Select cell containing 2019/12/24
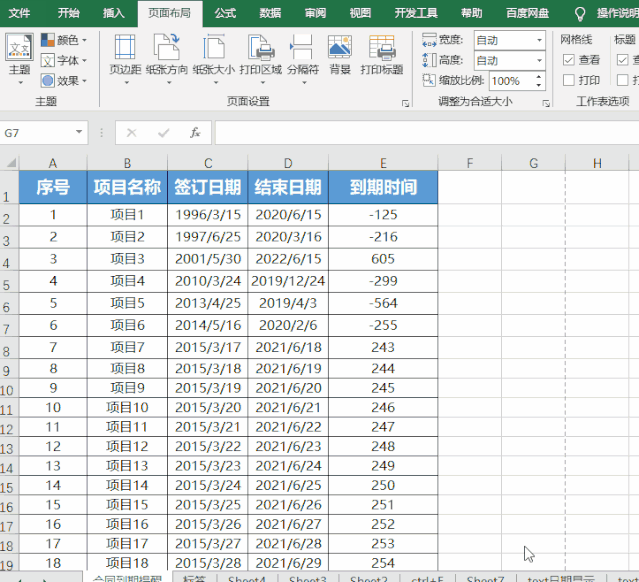639x582 pixels. pyautogui.click(x=288, y=281)
